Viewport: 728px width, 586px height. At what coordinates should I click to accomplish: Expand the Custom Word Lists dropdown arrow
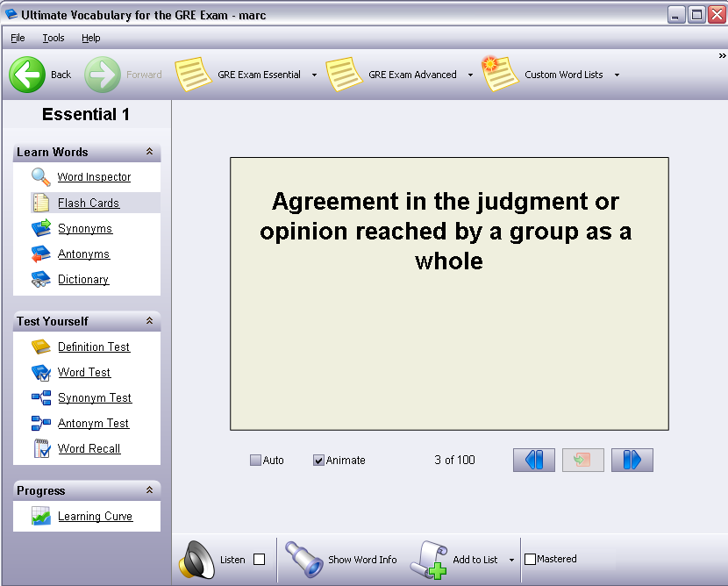pyautogui.click(x=617, y=75)
